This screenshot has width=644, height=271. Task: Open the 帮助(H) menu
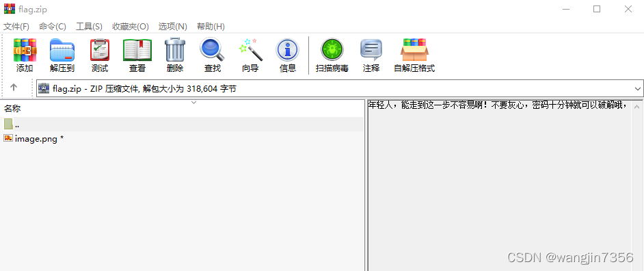[211, 26]
